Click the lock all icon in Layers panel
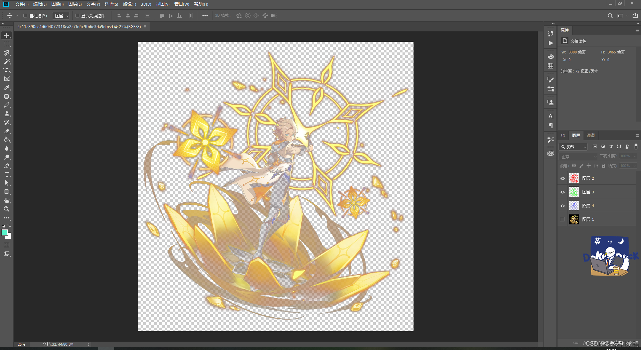This screenshot has height=350, width=644. pos(604,166)
